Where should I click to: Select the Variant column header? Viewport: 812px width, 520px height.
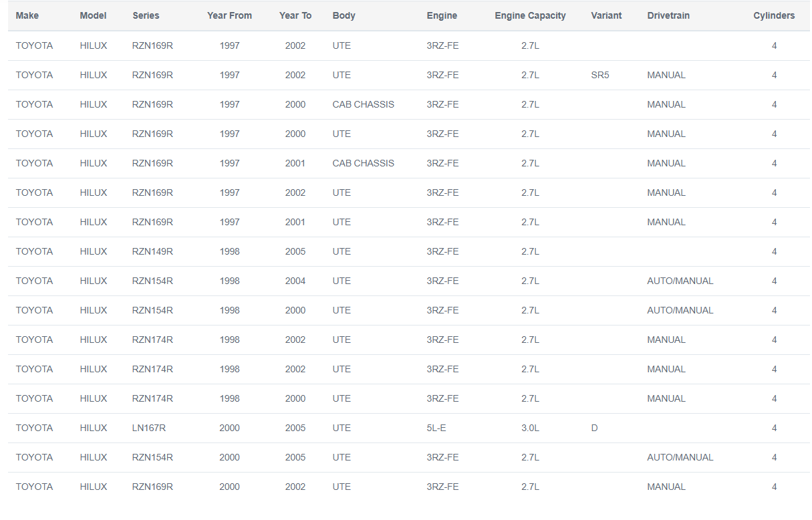[x=606, y=15]
